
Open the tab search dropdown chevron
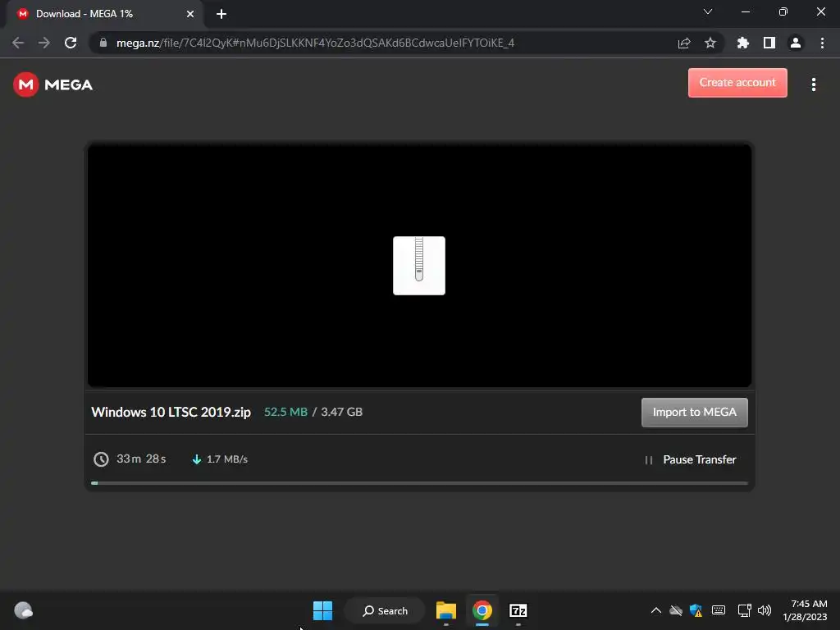pos(708,11)
